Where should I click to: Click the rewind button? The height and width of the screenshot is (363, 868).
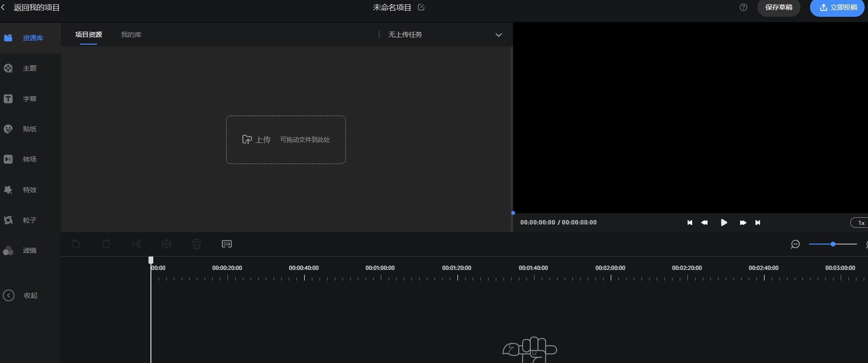[705, 222]
